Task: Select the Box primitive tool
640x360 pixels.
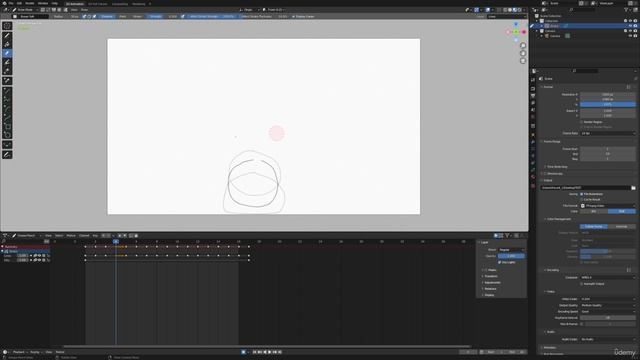Action: tap(7, 126)
